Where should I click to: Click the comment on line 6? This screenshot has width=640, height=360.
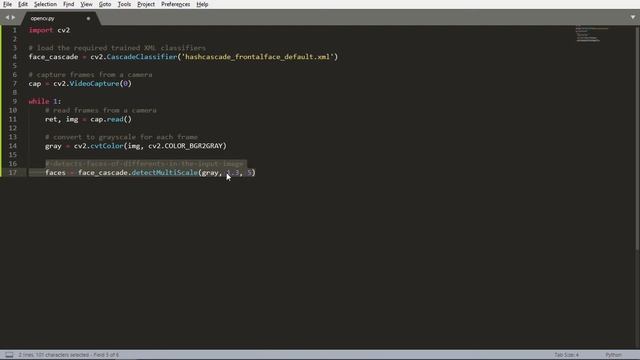(90, 75)
